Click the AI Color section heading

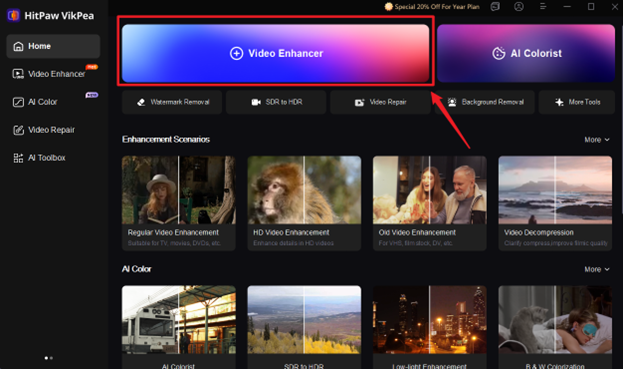click(x=136, y=269)
